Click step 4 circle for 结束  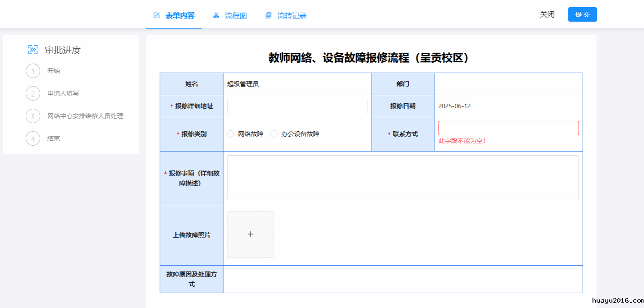pos(33,138)
